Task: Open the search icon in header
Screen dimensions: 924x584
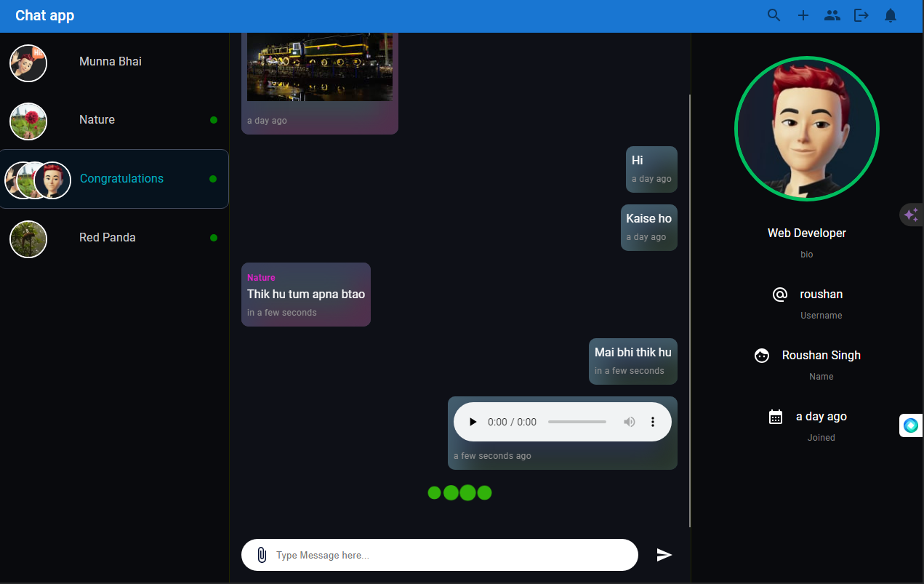Action: (x=774, y=15)
